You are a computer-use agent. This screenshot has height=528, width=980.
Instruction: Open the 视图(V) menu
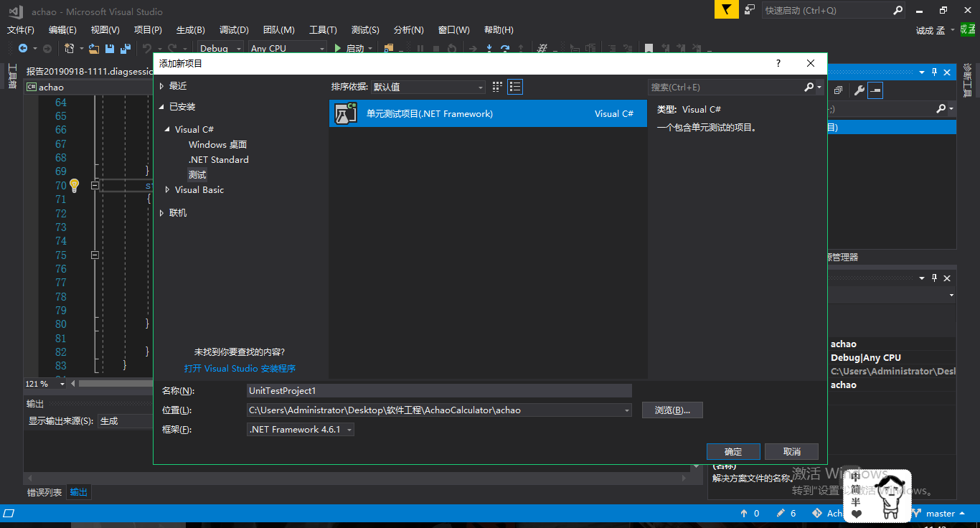(x=105, y=29)
